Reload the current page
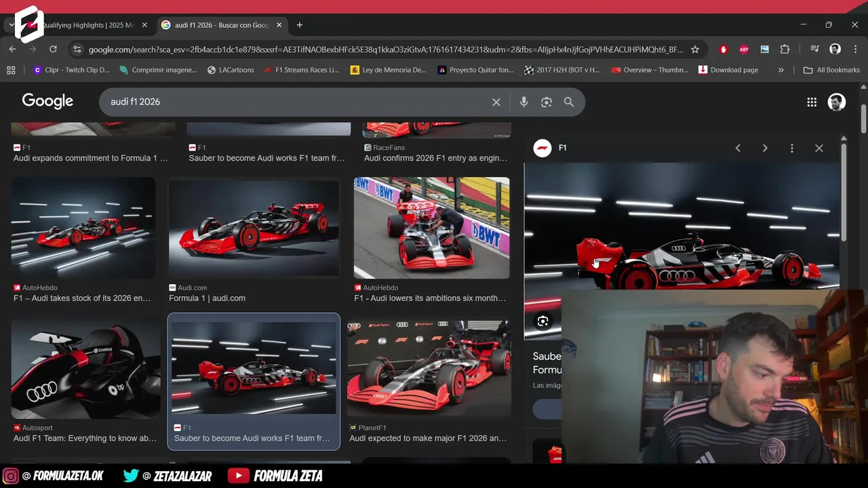868x488 pixels. click(53, 49)
